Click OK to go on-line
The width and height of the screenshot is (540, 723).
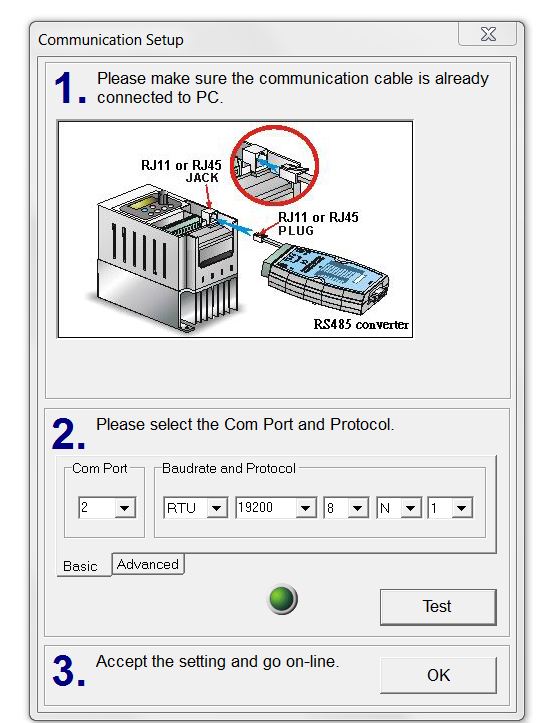[438, 675]
